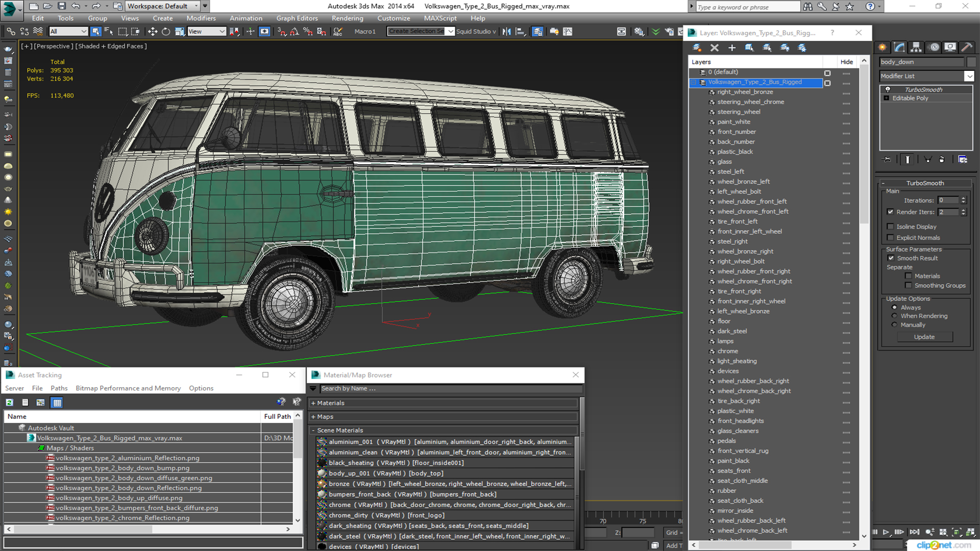Click the TurboSmooth Update button

coord(924,337)
